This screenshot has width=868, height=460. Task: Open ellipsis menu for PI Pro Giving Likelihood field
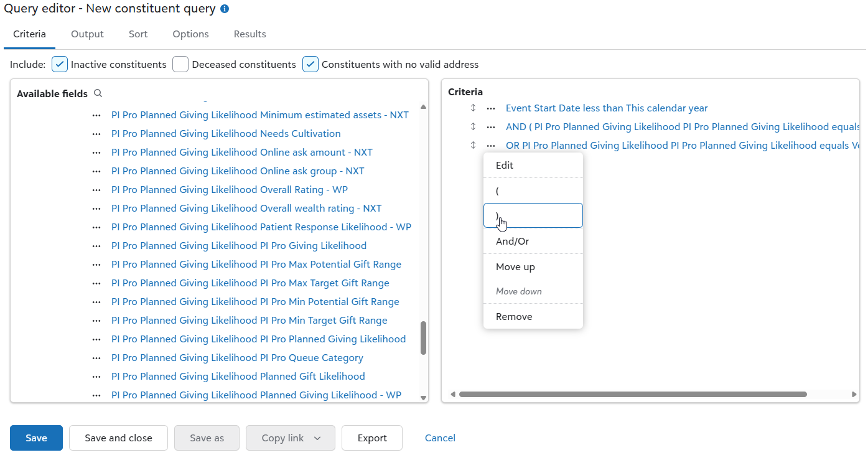tap(96, 245)
